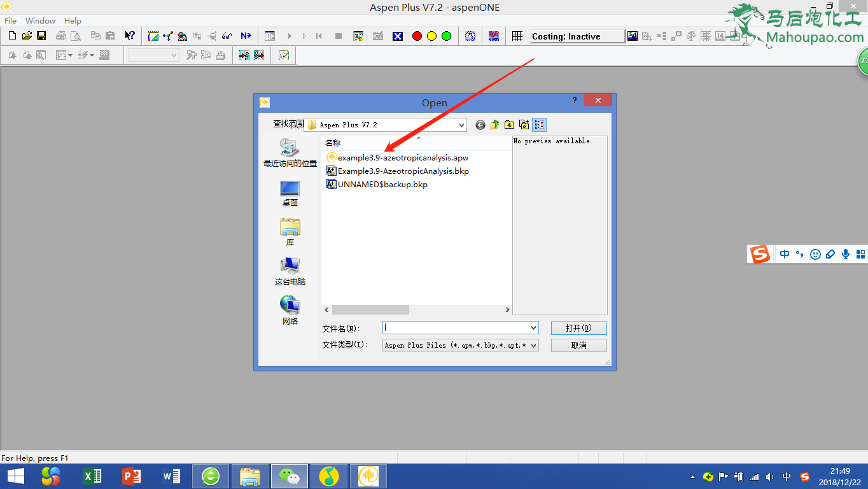Go to 这台电脑 this PC location
Screen dimensions: 868x489
coord(290,272)
